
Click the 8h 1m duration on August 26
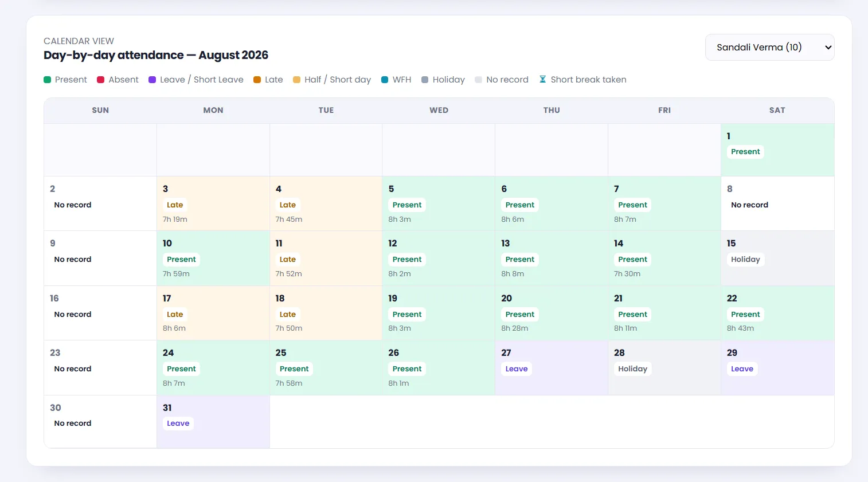point(398,383)
